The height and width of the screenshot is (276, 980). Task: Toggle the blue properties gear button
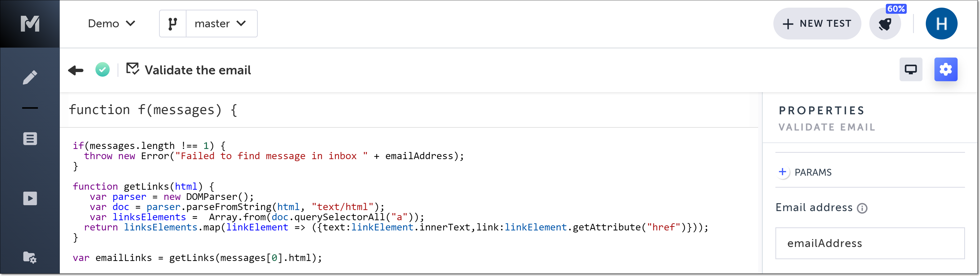coord(945,70)
